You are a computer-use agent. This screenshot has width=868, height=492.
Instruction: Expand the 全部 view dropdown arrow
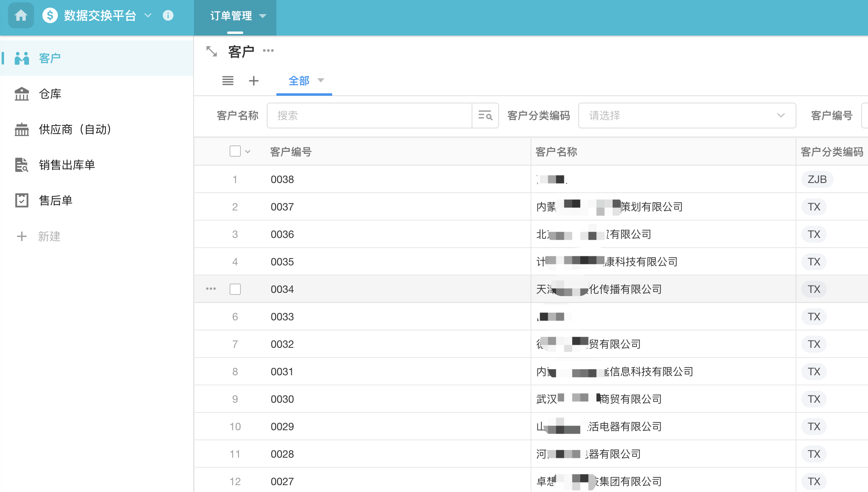(321, 80)
